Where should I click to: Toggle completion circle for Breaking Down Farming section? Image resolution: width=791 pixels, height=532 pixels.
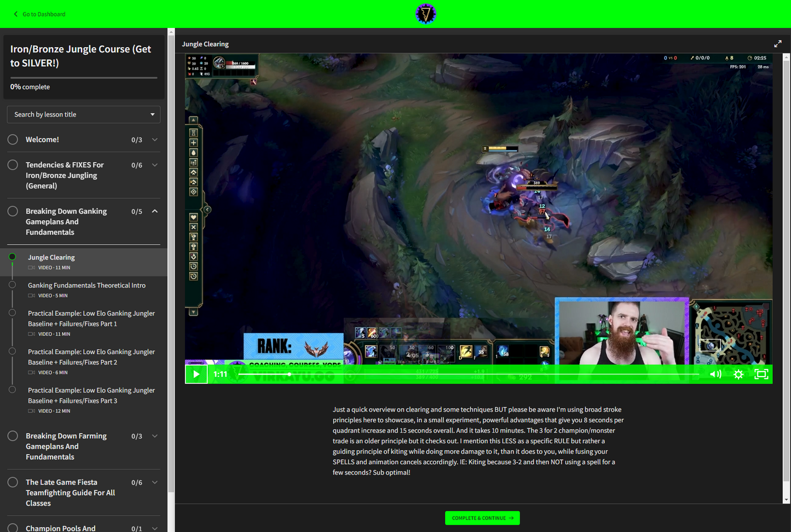pyautogui.click(x=13, y=436)
